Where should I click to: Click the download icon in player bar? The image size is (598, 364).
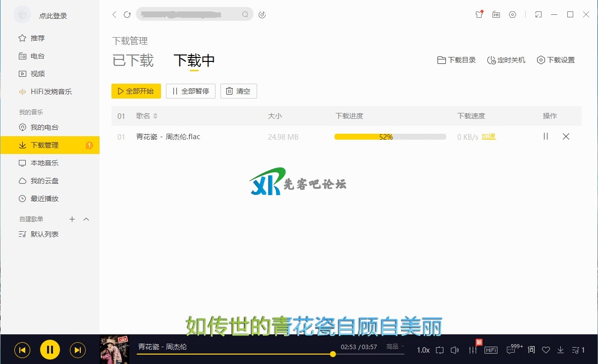point(561,350)
